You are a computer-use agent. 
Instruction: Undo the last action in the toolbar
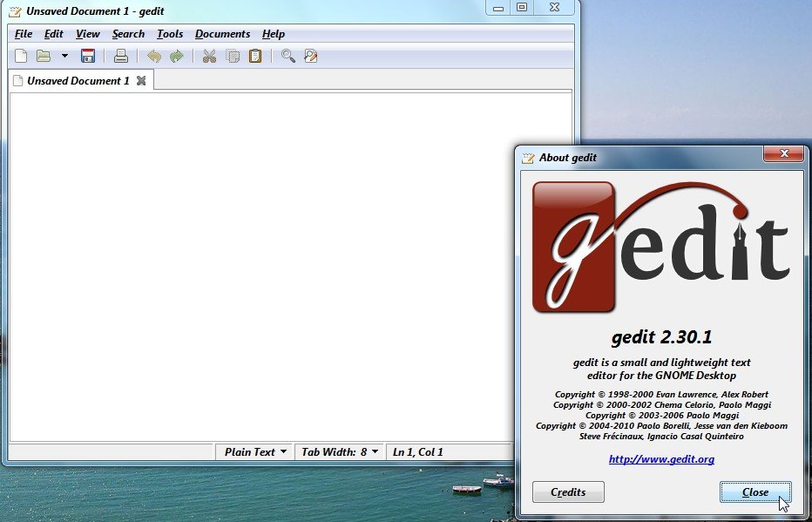[154, 56]
